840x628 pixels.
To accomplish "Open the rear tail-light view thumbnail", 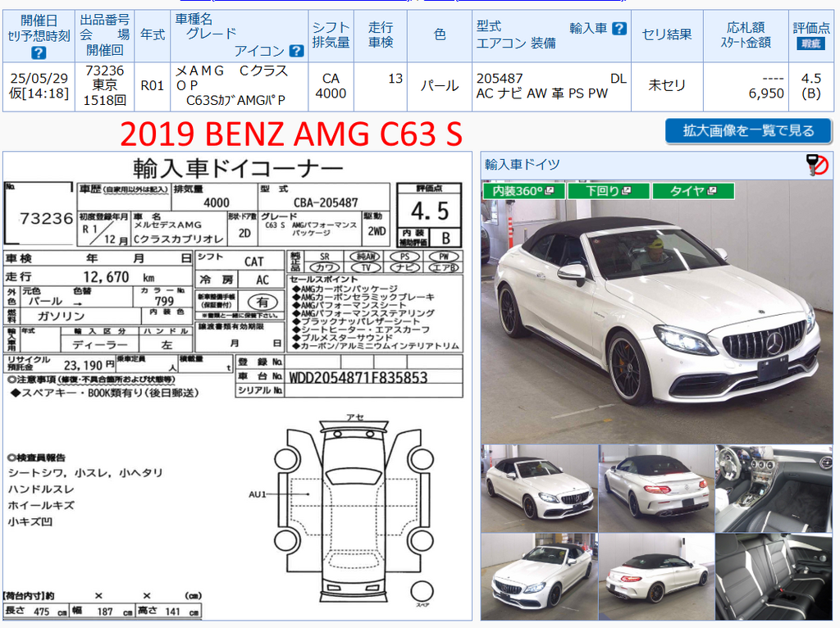I will [x=657, y=489].
